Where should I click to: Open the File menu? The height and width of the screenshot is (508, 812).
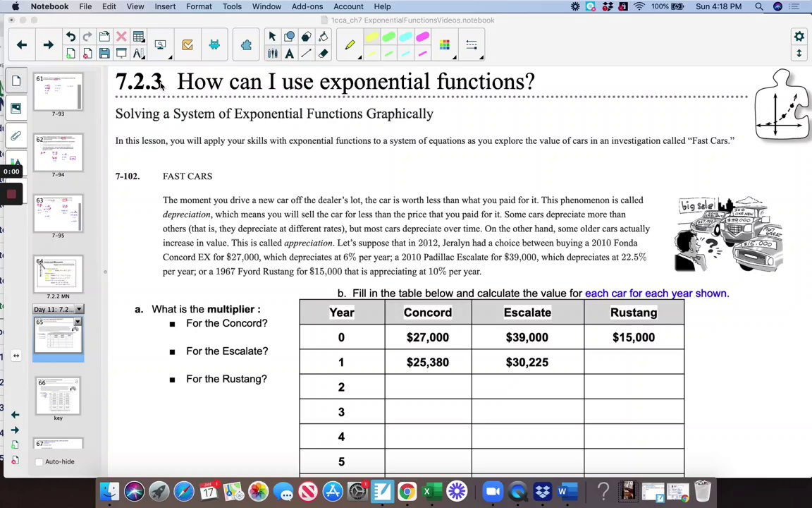click(x=85, y=7)
